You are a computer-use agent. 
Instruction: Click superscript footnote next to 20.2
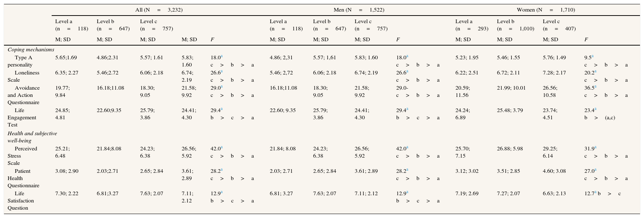pyautogui.click(x=595, y=72)
